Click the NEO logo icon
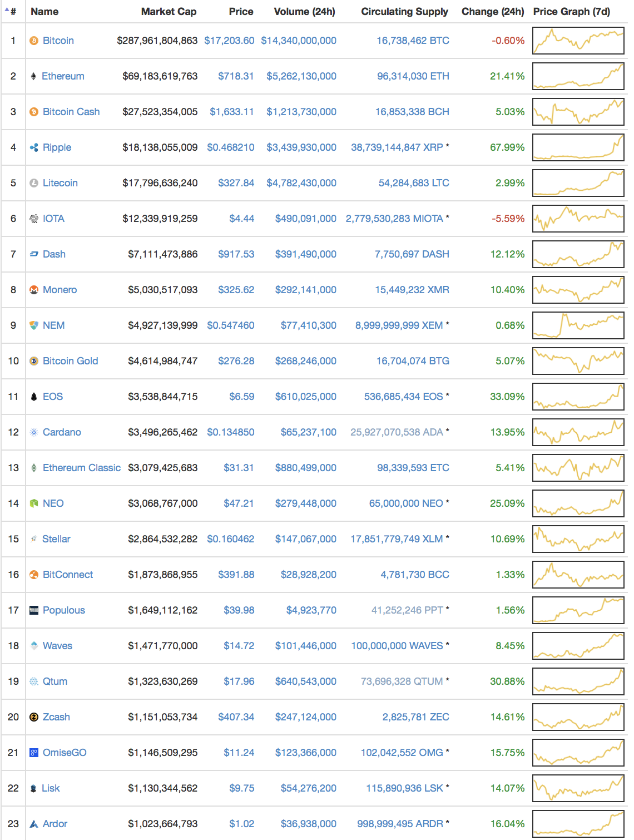634x840 pixels. [34, 503]
